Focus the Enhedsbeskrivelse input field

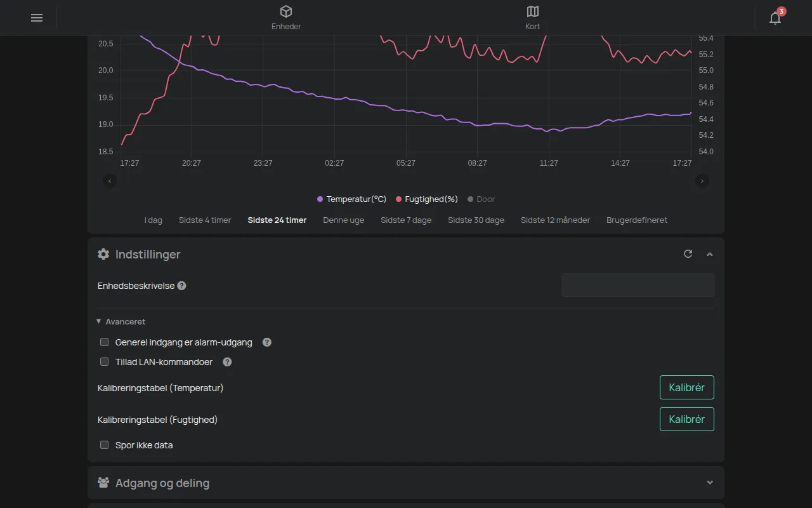(x=638, y=285)
